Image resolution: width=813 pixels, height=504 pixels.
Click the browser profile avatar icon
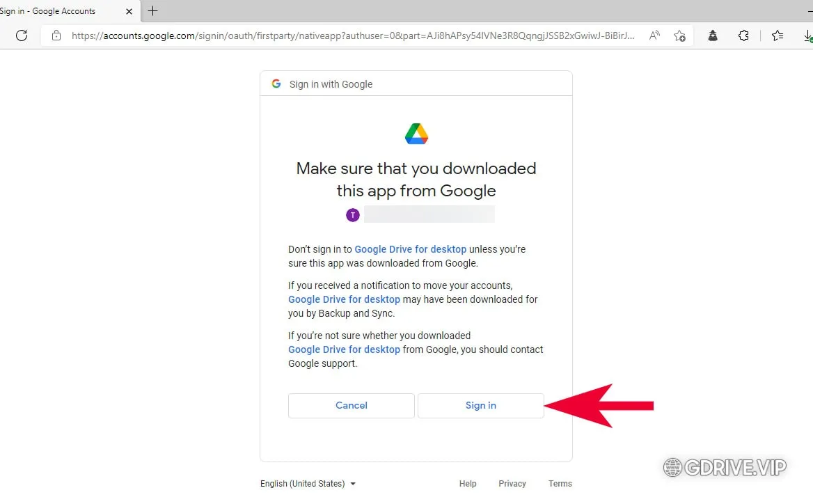[712, 36]
